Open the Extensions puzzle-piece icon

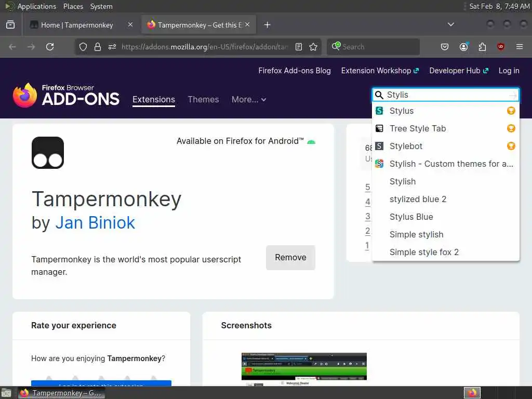(482, 47)
